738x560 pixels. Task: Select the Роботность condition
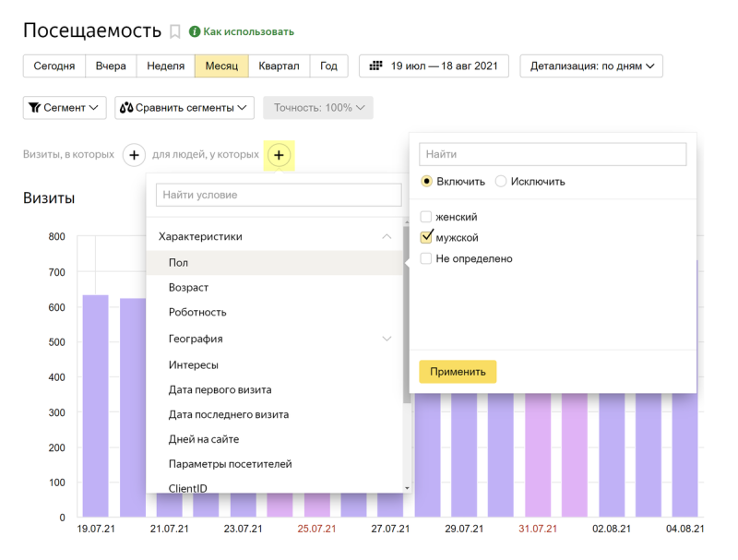[275, 313]
